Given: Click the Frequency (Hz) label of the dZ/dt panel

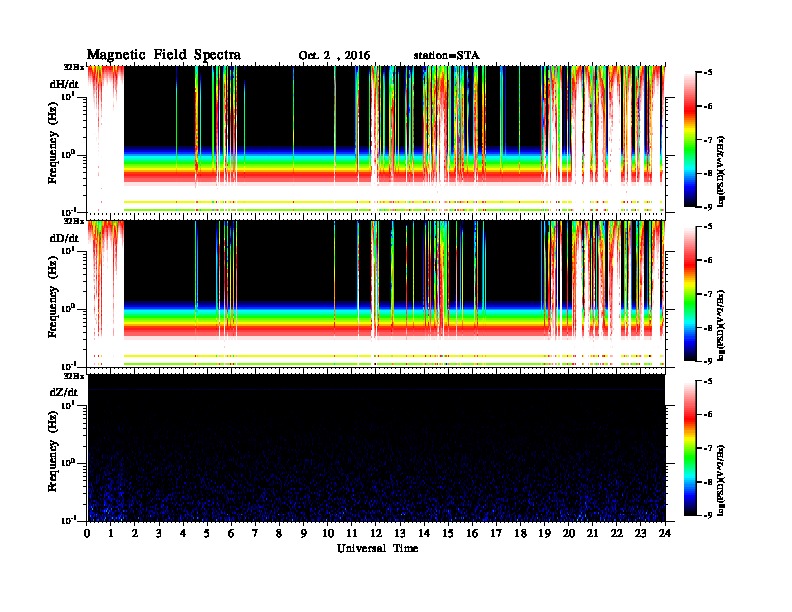Looking at the screenshot, I should coord(53,453).
